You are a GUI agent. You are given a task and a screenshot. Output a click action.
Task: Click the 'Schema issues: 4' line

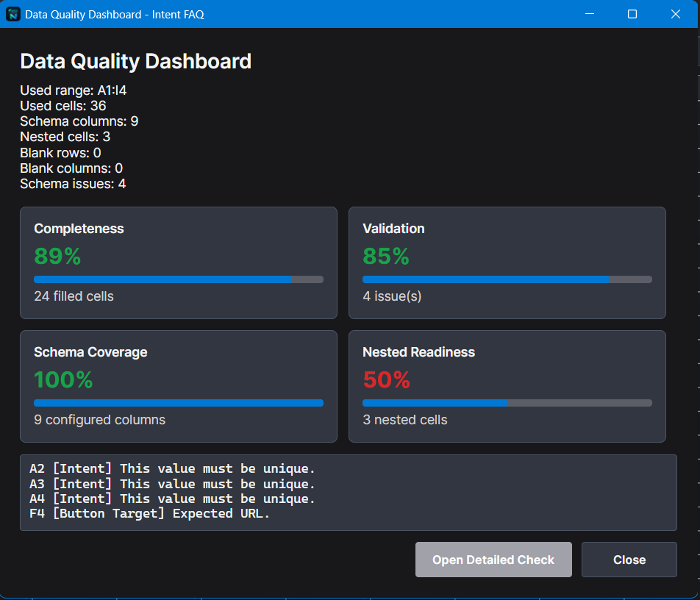[73, 184]
